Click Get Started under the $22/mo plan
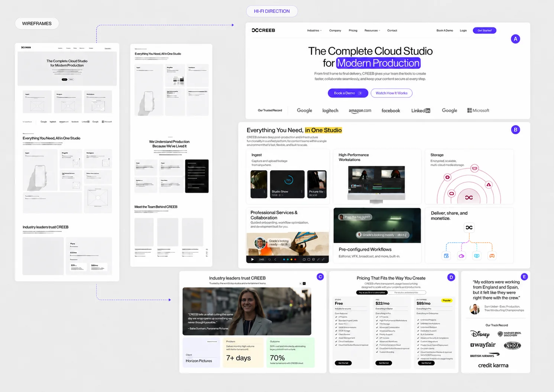 tap(384, 363)
